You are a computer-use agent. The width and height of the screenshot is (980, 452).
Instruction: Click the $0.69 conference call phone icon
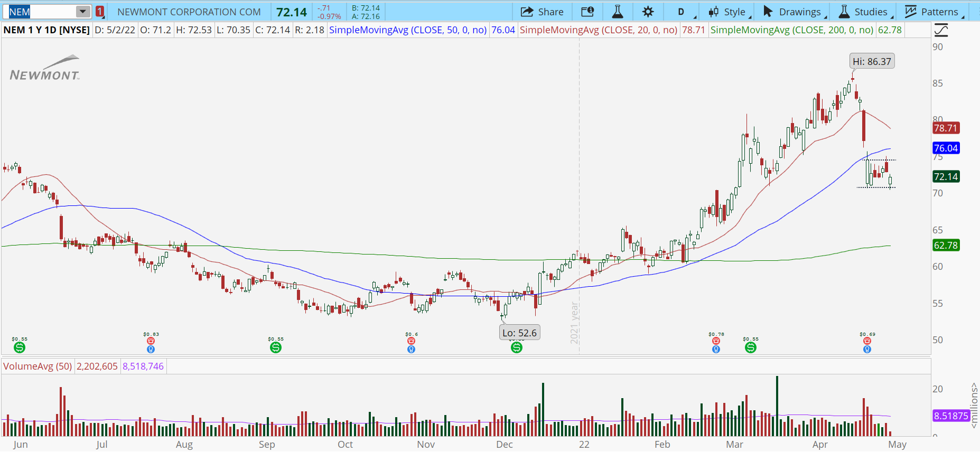click(x=867, y=341)
